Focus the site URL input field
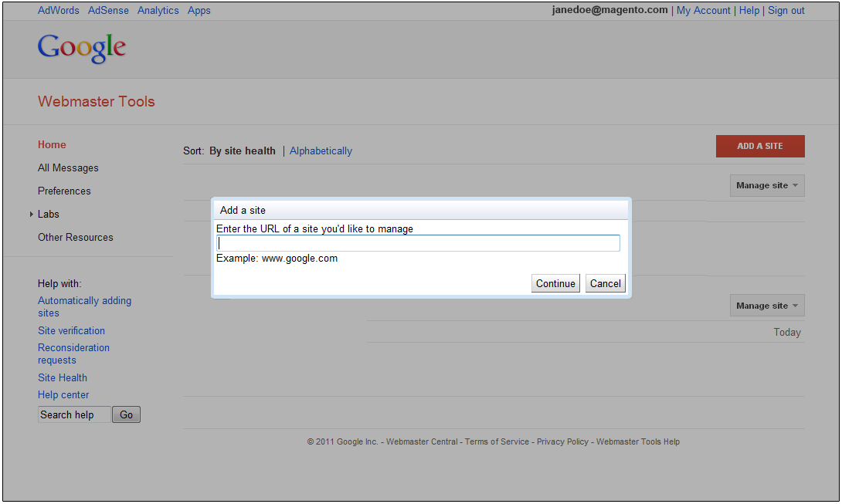Screen dimensions: 842x504 pos(418,243)
